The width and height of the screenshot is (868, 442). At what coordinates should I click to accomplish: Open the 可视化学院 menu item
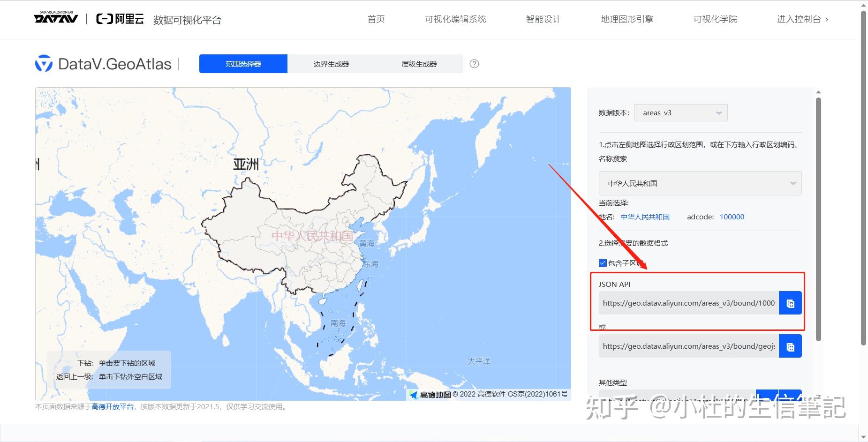[715, 19]
